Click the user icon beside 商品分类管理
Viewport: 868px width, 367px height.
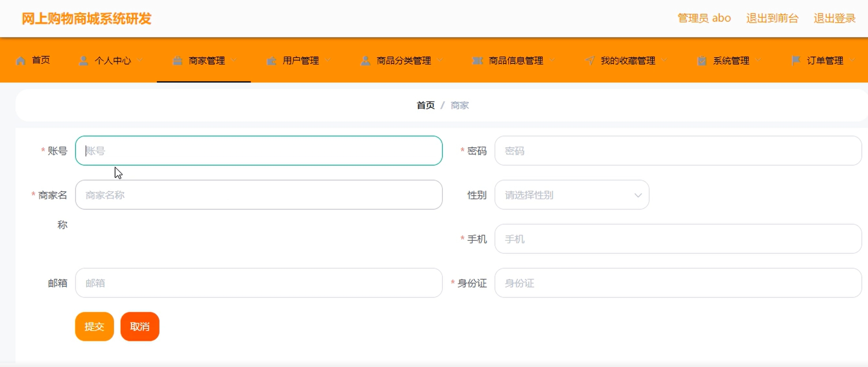[366, 60]
